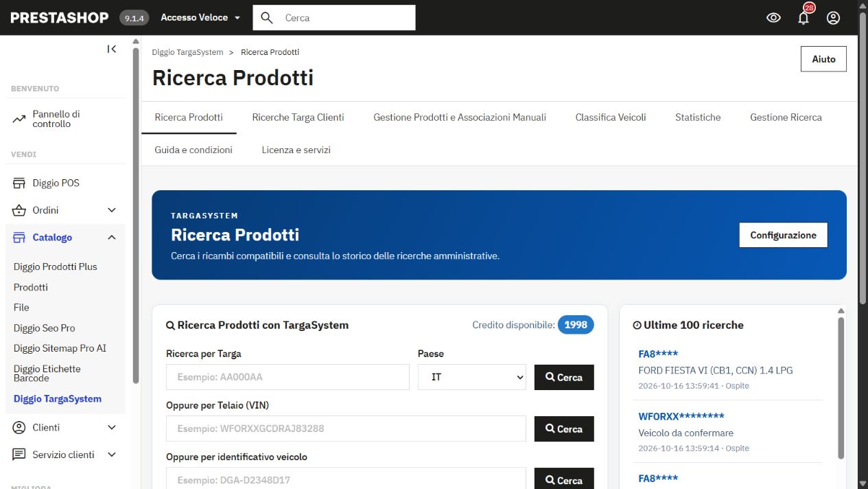Click FORD FIESTA VI (CB1, CCN) 1.4 LPG text
The width and height of the screenshot is (868, 489).
tap(715, 370)
